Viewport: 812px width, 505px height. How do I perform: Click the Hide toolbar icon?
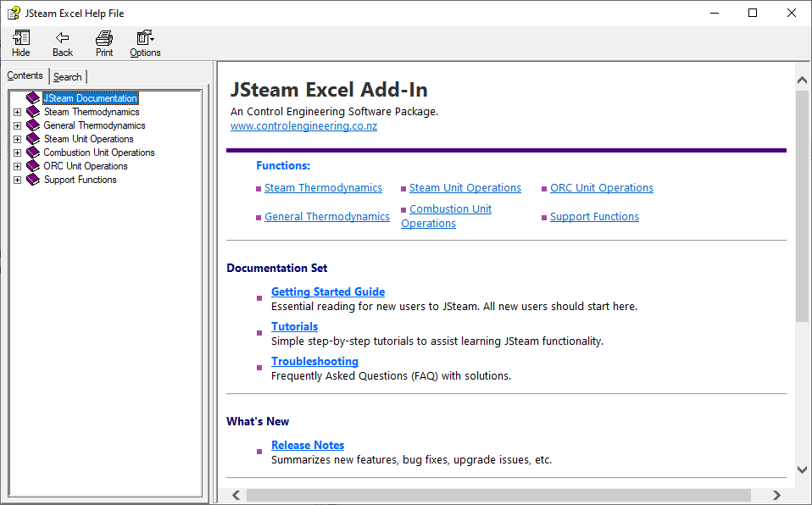click(x=21, y=38)
